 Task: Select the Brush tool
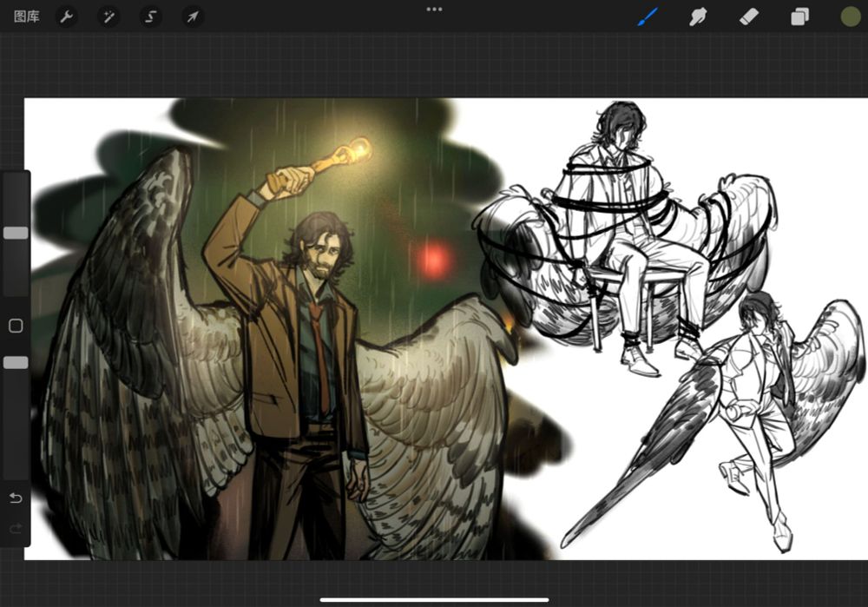coord(648,16)
